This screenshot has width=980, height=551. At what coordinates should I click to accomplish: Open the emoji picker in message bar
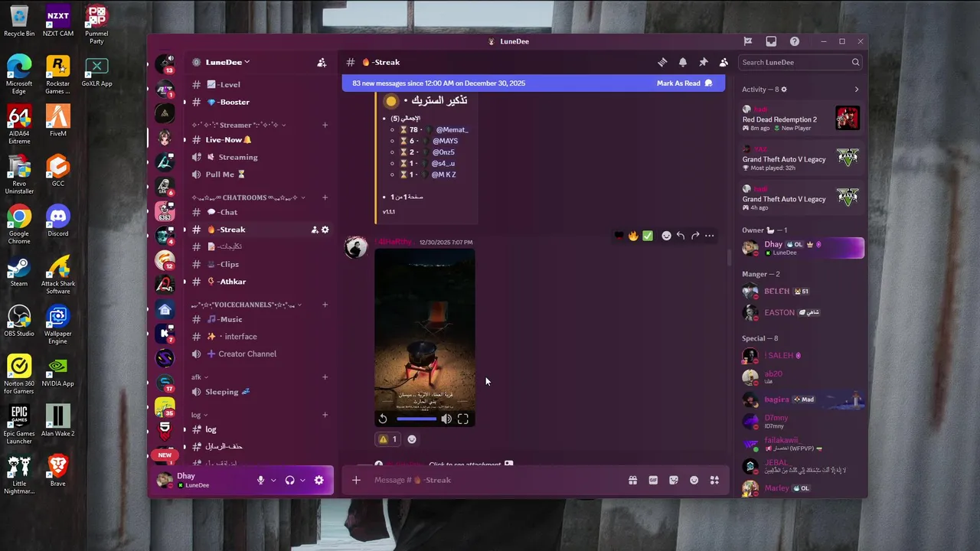tap(694, 480)
